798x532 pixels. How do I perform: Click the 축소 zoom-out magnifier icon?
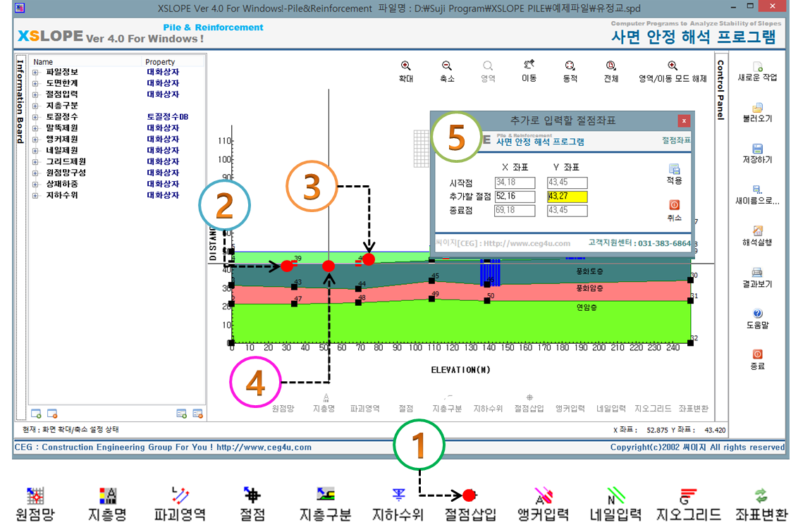(447, 66)
